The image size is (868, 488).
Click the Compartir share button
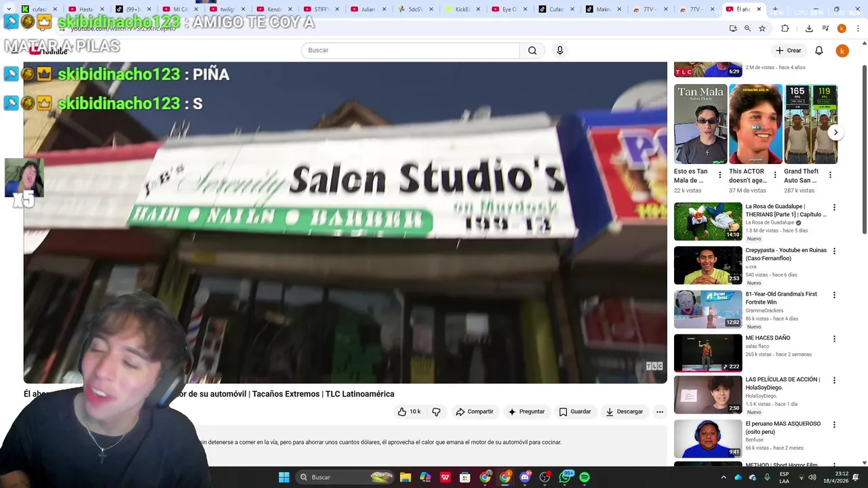click(475, 411)
